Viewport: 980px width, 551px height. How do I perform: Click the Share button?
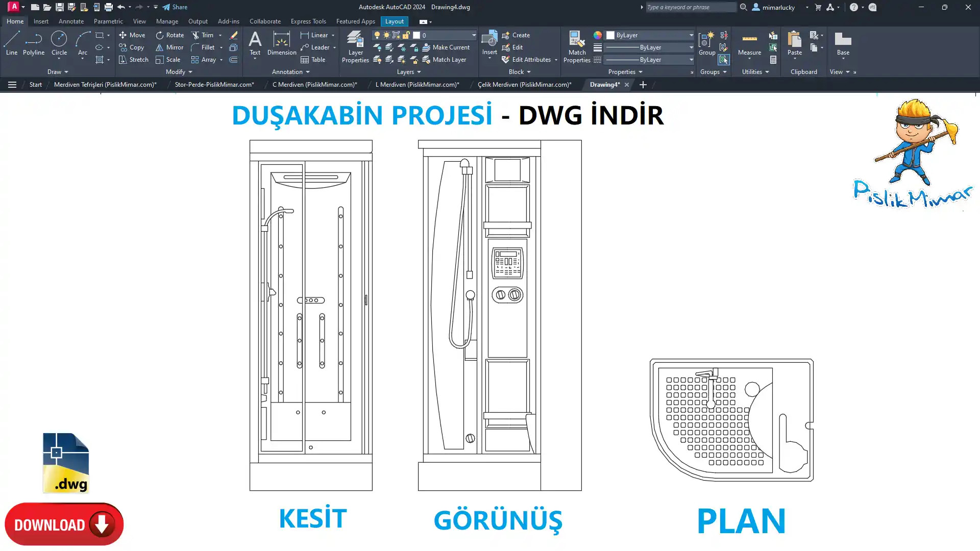[175, 7]
